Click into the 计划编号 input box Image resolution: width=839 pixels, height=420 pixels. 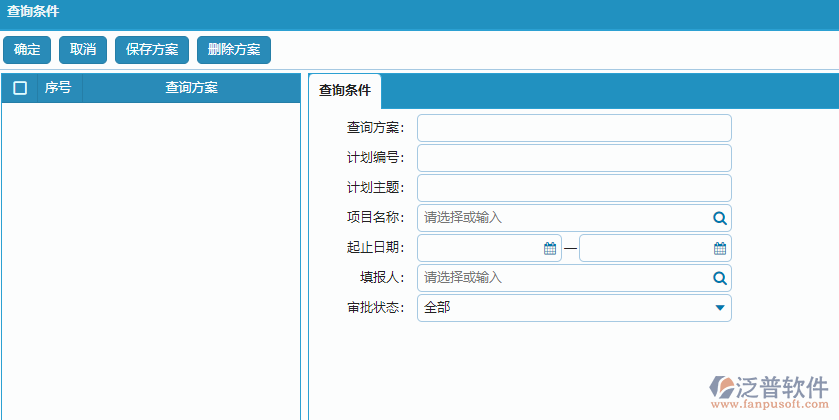coord(574,158)
